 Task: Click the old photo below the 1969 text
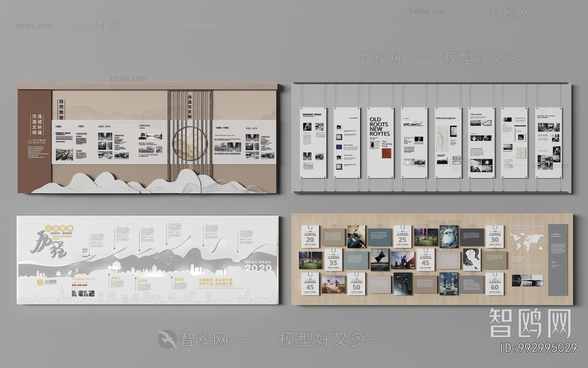pos(64,154)
